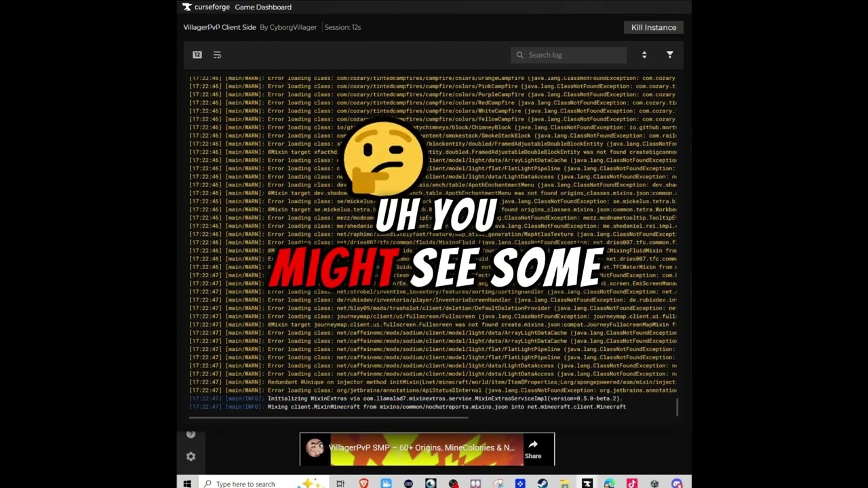Screen dimensions: 868x488
Task: Click the Redundant @Unique on injector log line
Action: tap(433, 382)
